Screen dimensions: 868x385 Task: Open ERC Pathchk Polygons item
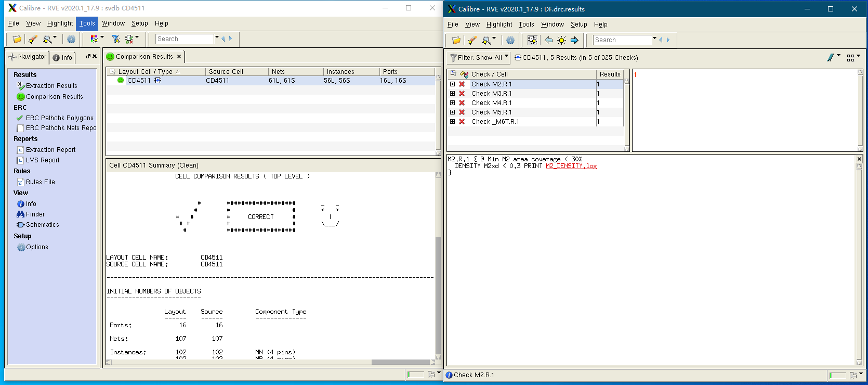(x=55, y=118)
